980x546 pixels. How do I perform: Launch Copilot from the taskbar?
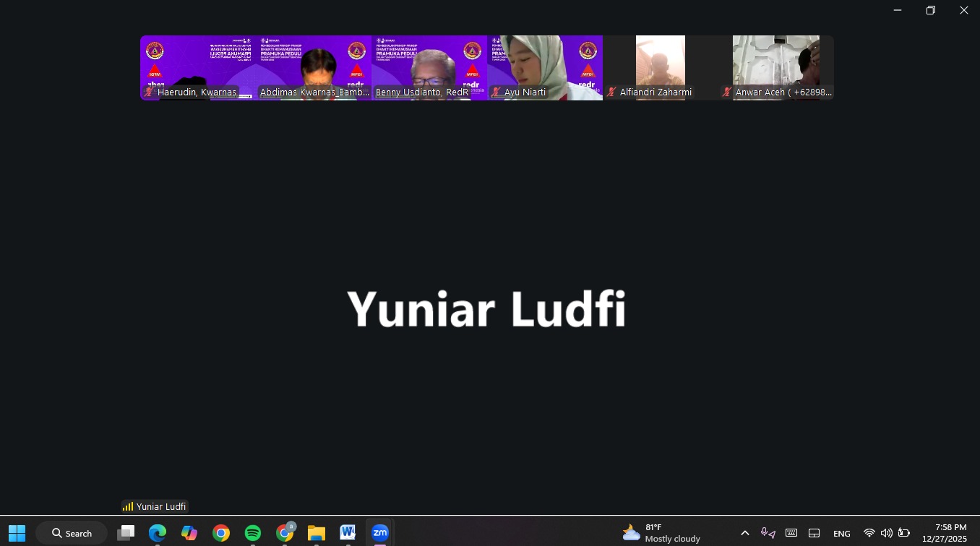coord(189,533)
